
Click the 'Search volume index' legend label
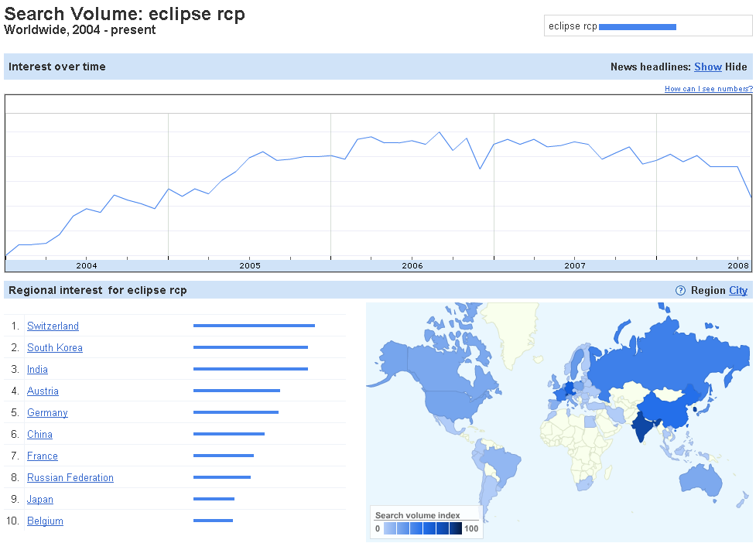click(x=418, y=515)
